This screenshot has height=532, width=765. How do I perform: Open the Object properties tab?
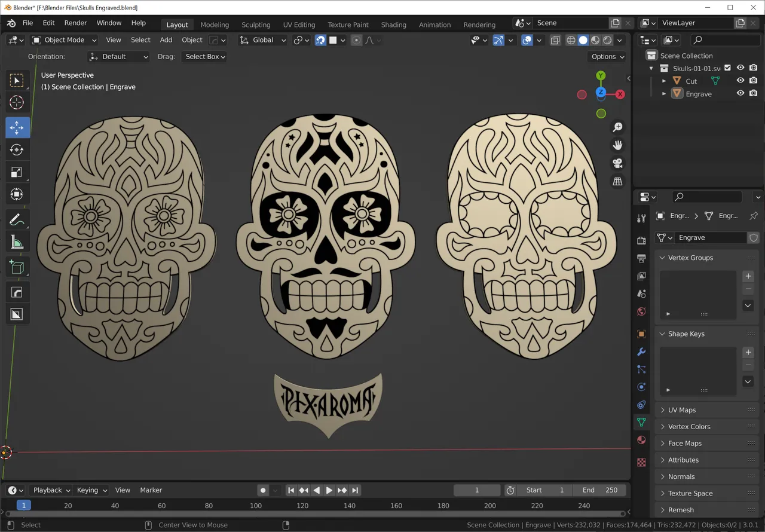tap(641, 334)
